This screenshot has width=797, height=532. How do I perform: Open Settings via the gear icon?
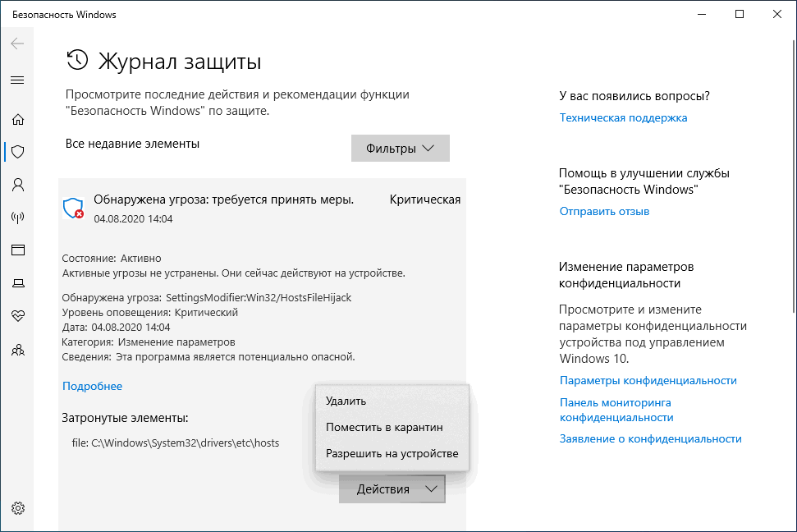tap(18, 507)
